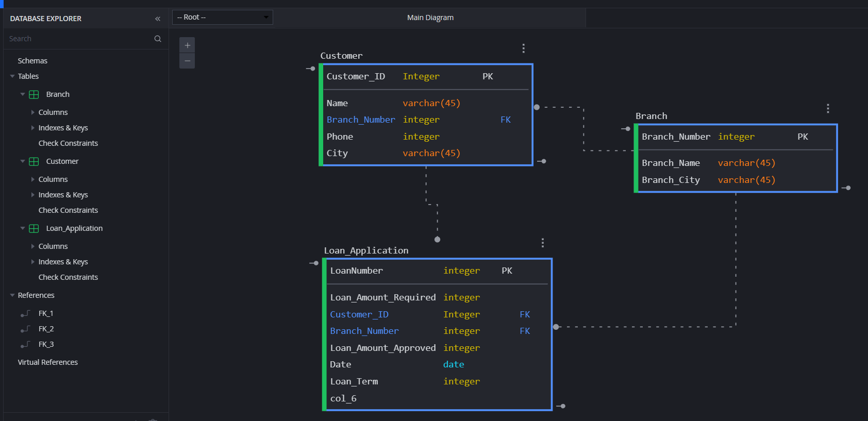Click the connector handle right of Customer table bottom
Viewport: 868px width, 421px height.
pos(542,161)
